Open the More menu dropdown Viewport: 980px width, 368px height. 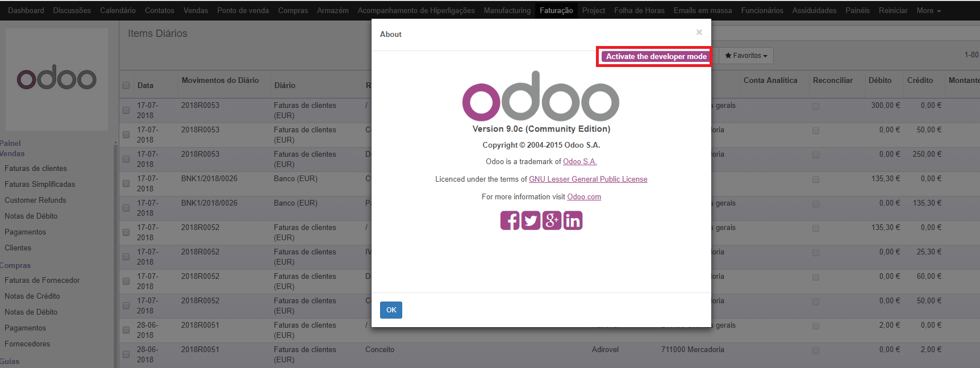928,10
